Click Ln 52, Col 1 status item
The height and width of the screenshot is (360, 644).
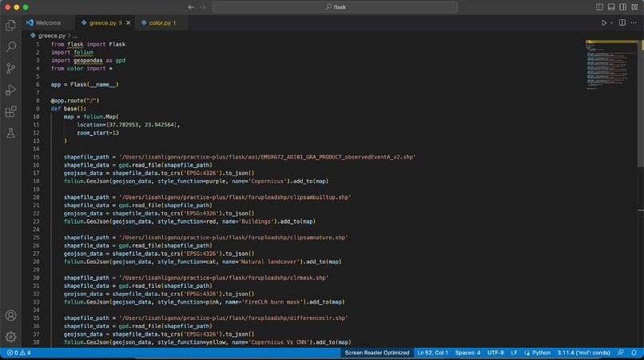click(432, 353)
